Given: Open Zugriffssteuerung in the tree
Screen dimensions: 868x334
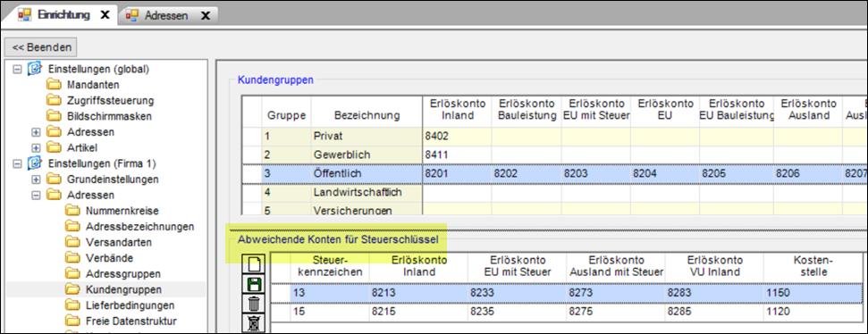Looking at the screenshot, I should tap(110, 101).
